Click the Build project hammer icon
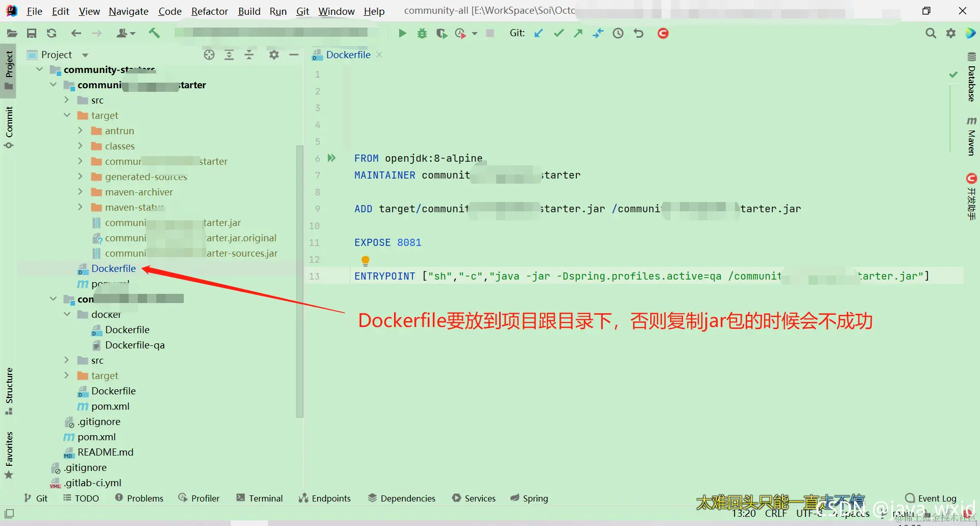This screenshot has width=980, height=526. pos(154,34)
